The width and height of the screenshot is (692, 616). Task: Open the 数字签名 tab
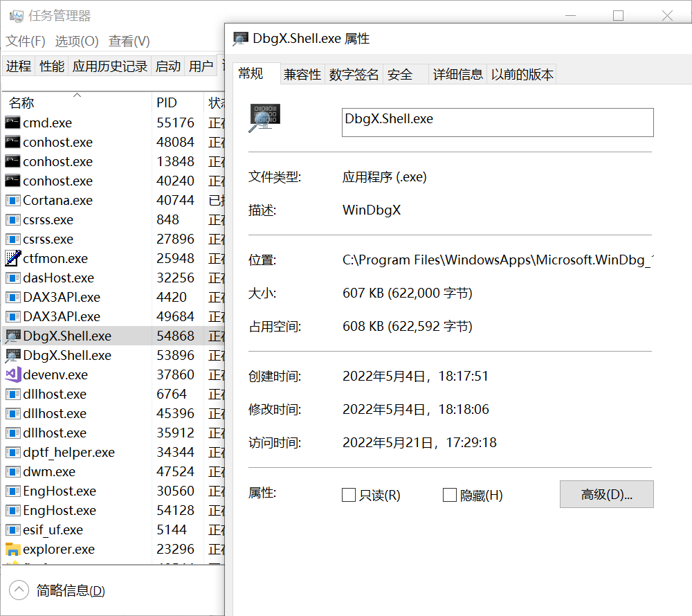tap(354, 74)
